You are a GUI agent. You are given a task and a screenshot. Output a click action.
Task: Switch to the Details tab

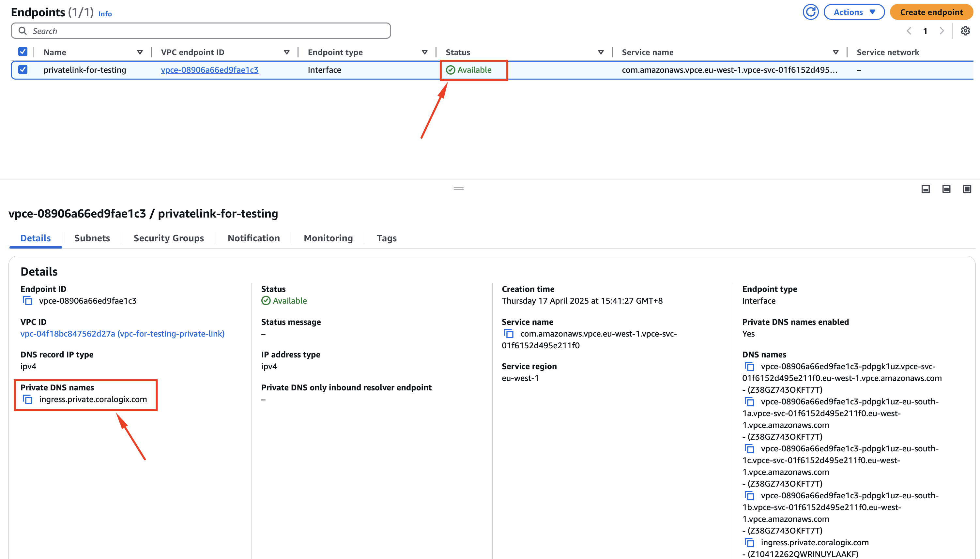35,238
